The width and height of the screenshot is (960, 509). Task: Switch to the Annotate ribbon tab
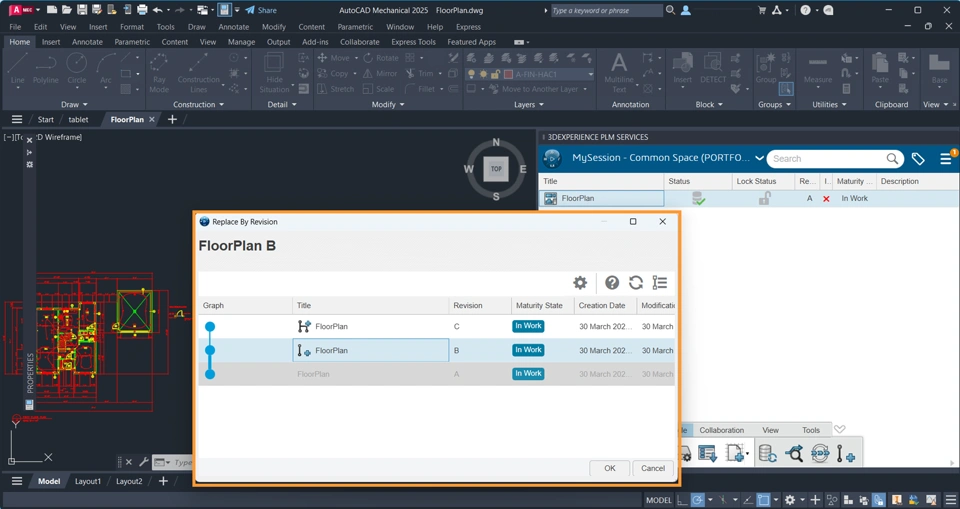(x=88, y=42)
